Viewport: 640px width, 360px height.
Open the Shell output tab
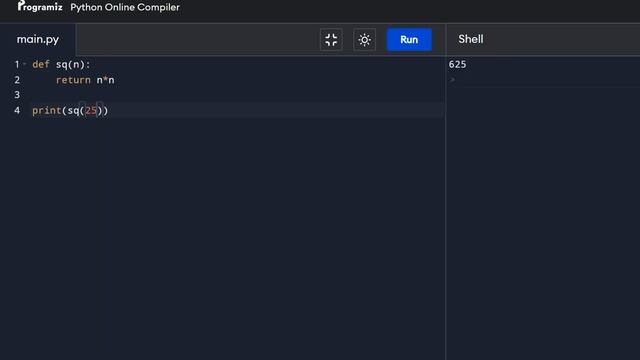471,39
